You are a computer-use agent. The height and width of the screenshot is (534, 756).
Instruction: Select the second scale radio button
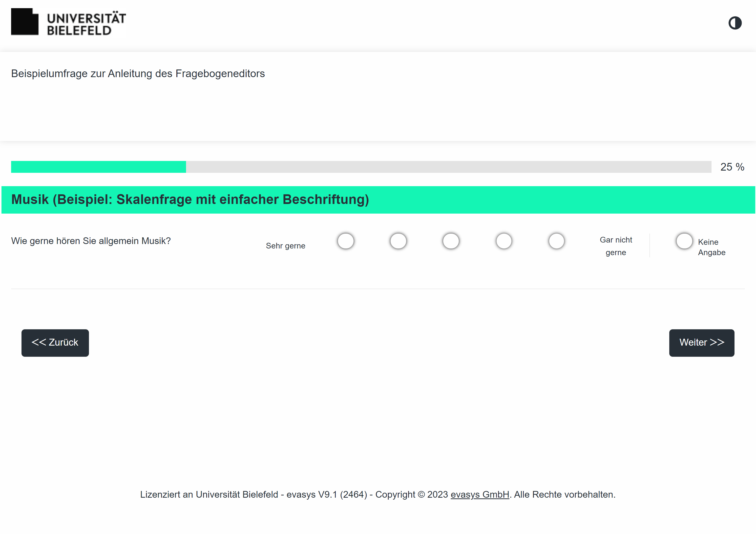point(398,241)
